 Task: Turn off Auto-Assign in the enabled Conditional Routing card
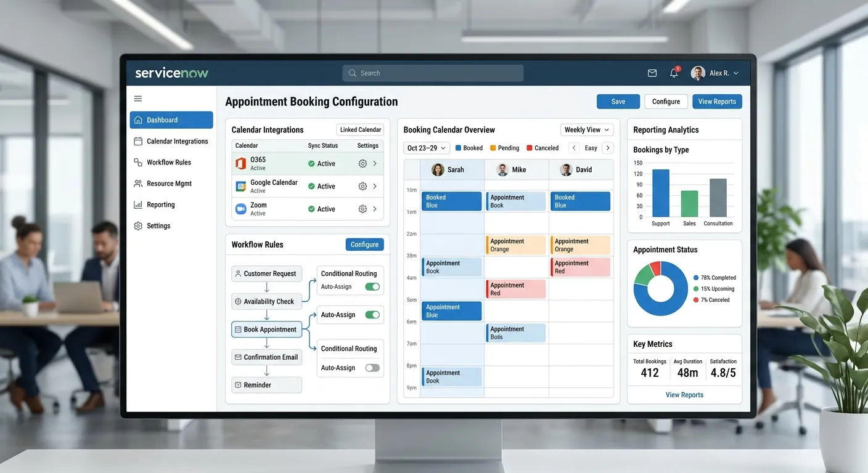[372, 286]
